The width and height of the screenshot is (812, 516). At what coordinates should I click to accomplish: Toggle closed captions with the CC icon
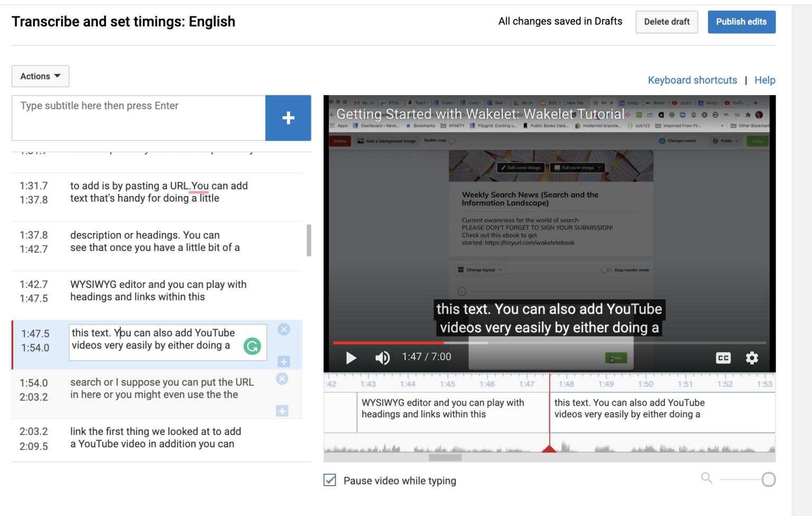pyautogui.click(x=723, y=358)
